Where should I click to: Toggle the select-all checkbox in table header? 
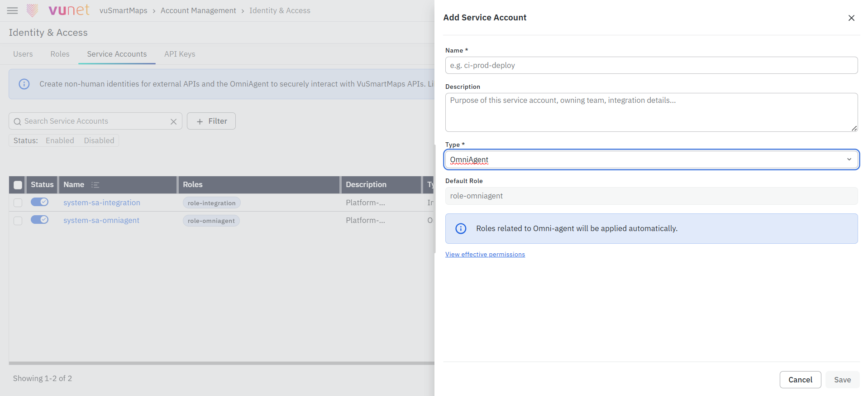coord(18,185)
